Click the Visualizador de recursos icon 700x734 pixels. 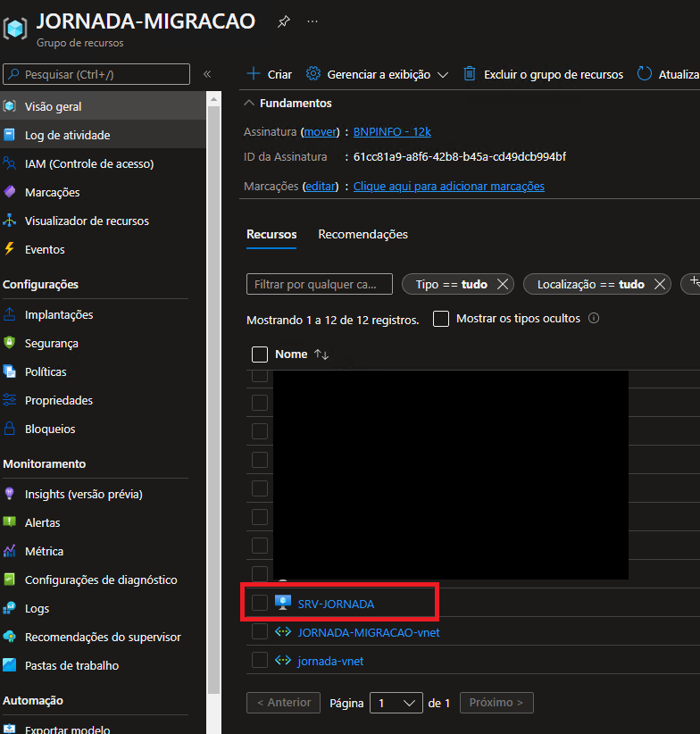[9, 221]
